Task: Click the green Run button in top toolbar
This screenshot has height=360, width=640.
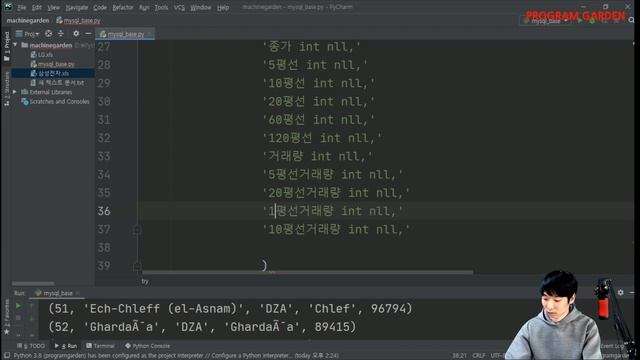Action: (580, 20)
